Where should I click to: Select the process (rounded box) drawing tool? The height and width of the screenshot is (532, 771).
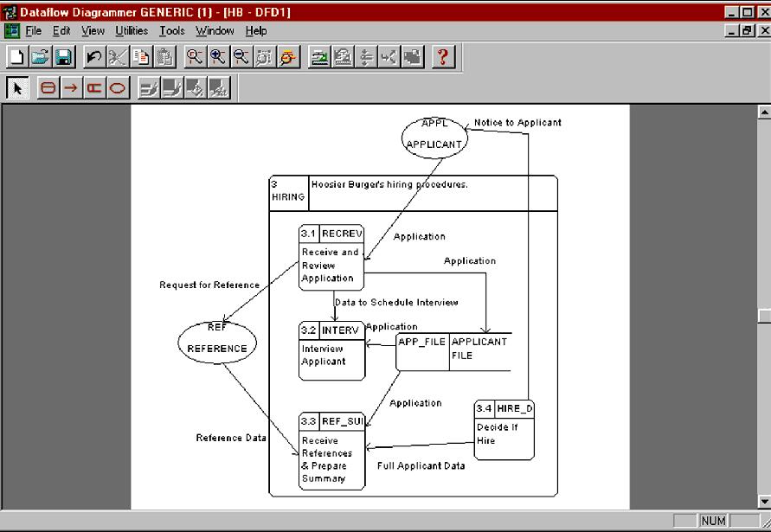[48, 88]
